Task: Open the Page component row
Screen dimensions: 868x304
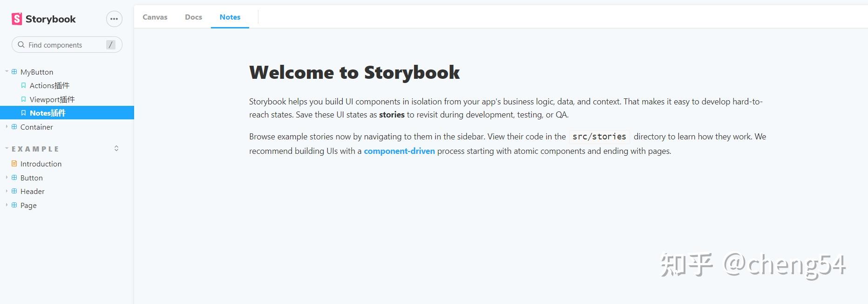Action: coord(67,205)
